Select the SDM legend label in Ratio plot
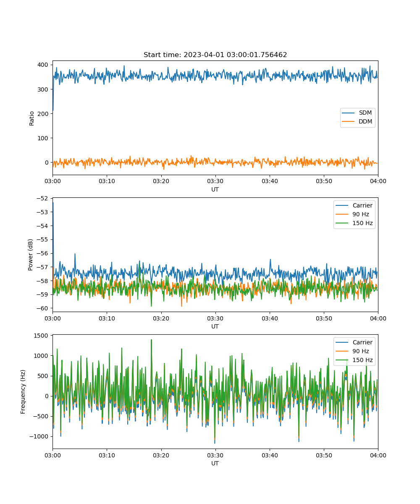 (x=365, y=113)
